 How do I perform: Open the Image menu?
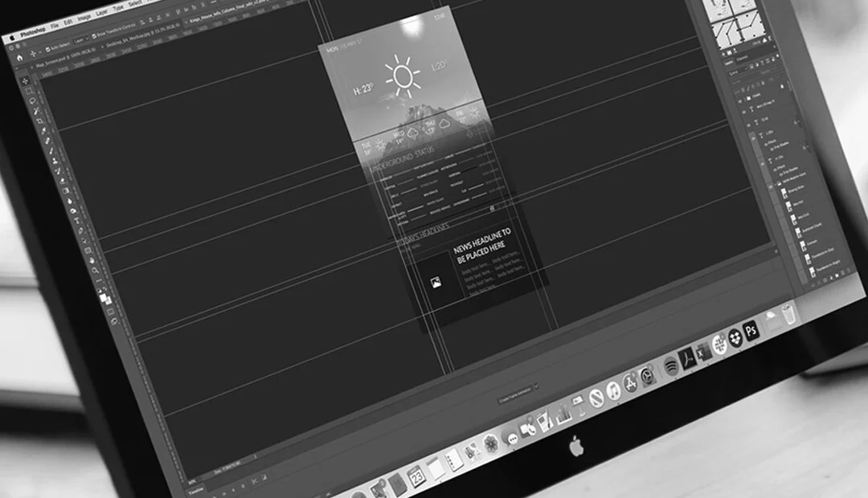coord(84,17)
